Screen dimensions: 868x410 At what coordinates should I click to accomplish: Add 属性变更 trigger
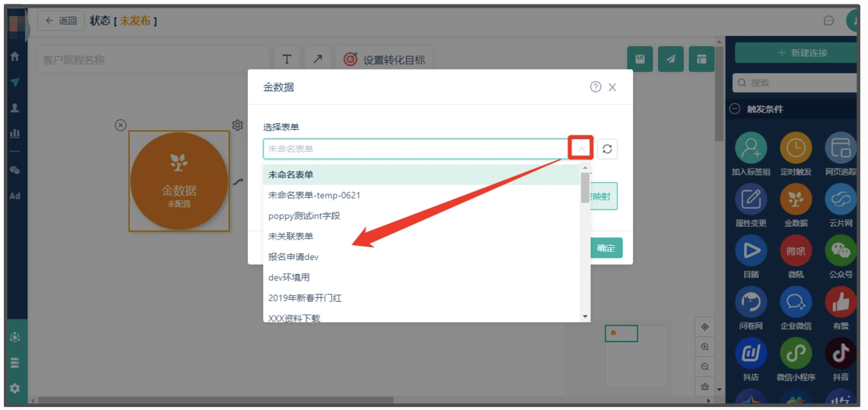pos(751,205)
